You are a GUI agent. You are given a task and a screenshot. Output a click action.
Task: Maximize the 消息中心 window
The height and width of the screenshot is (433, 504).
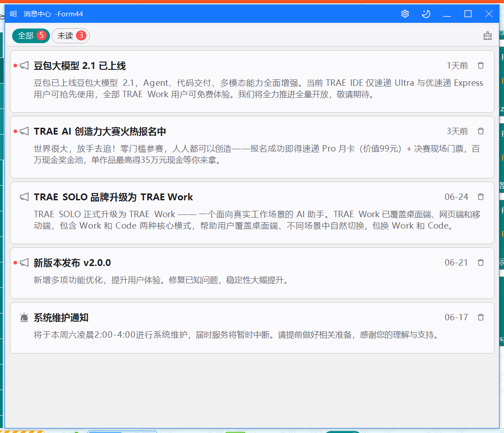pos(468,14)
